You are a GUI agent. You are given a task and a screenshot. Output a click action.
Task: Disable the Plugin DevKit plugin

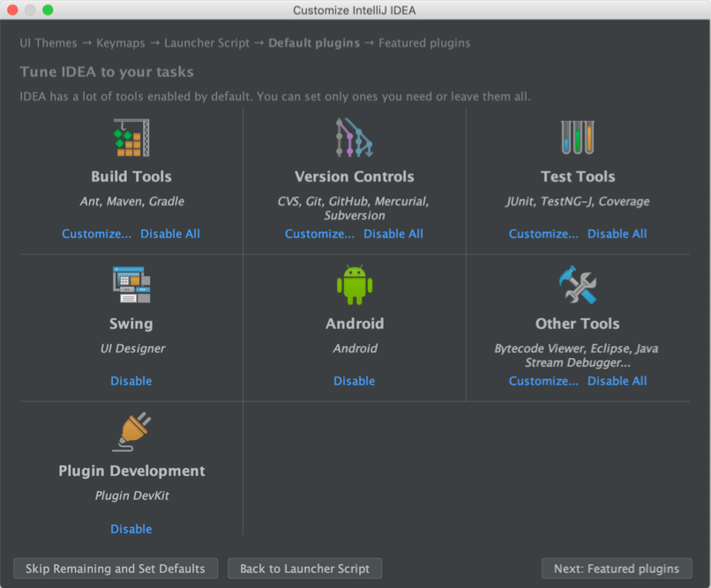click(x=131, y=529)
